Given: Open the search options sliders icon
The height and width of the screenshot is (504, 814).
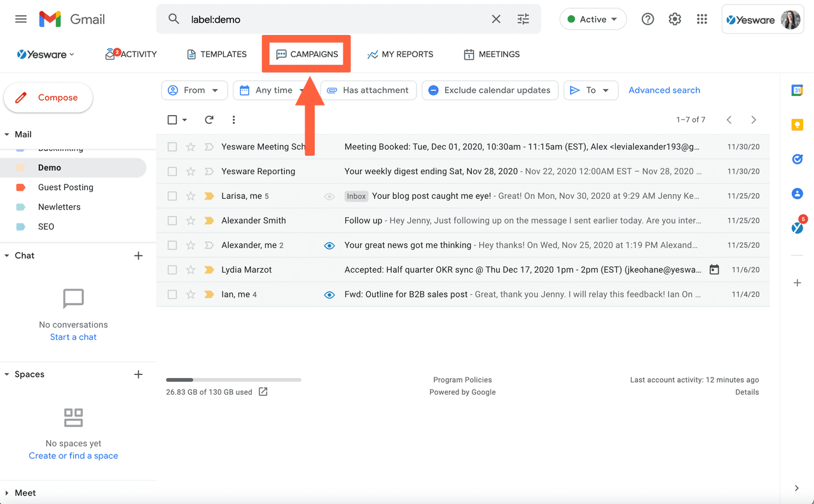Looking at the screenshot, I should tap(523, 19).
